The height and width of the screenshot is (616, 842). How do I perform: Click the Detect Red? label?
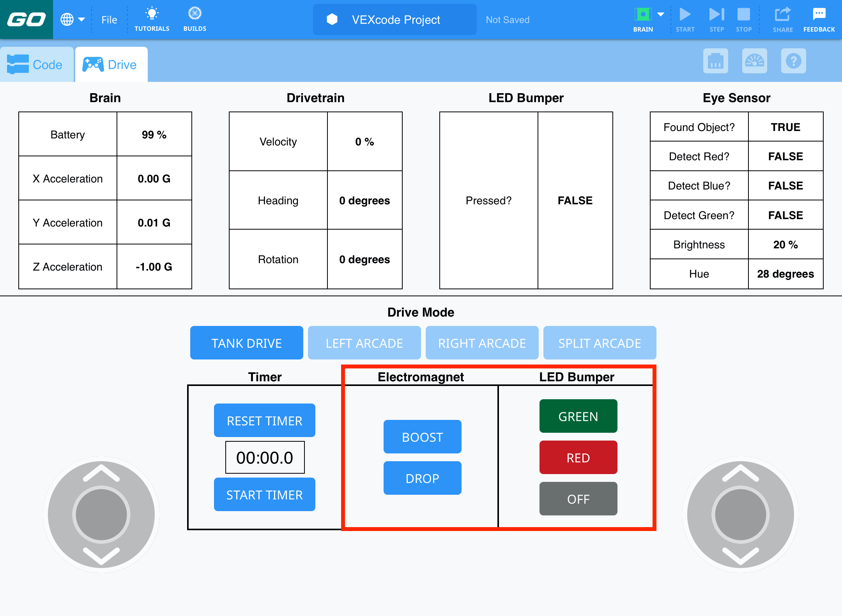click(x=699, y=156)
